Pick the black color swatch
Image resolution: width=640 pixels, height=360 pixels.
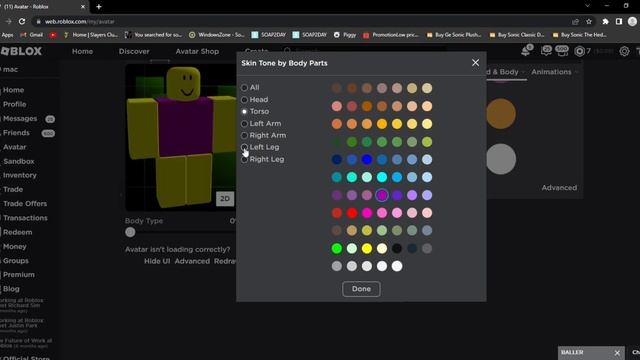tap(397, 248)
